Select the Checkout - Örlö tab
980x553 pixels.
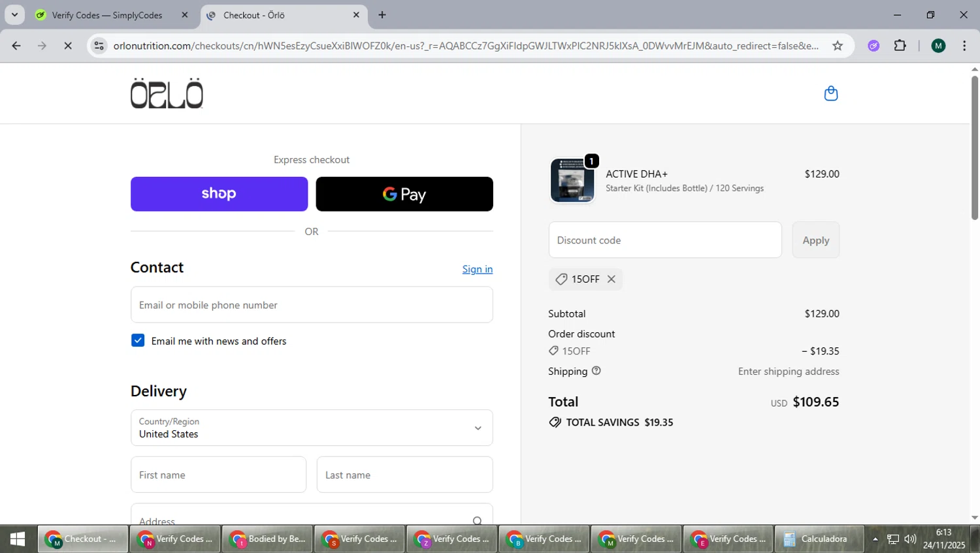284,15
